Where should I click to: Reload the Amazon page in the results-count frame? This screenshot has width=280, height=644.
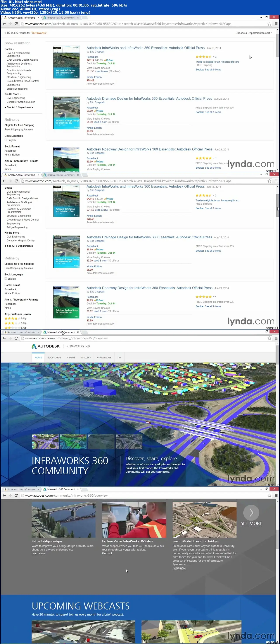pyautogui.click(x=16, y=24)
